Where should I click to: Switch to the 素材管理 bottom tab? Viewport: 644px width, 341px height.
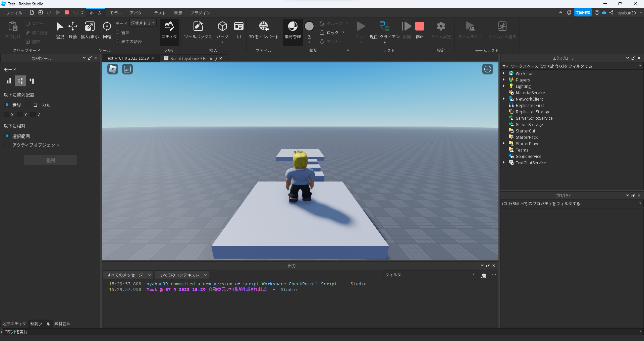[62, 324]
